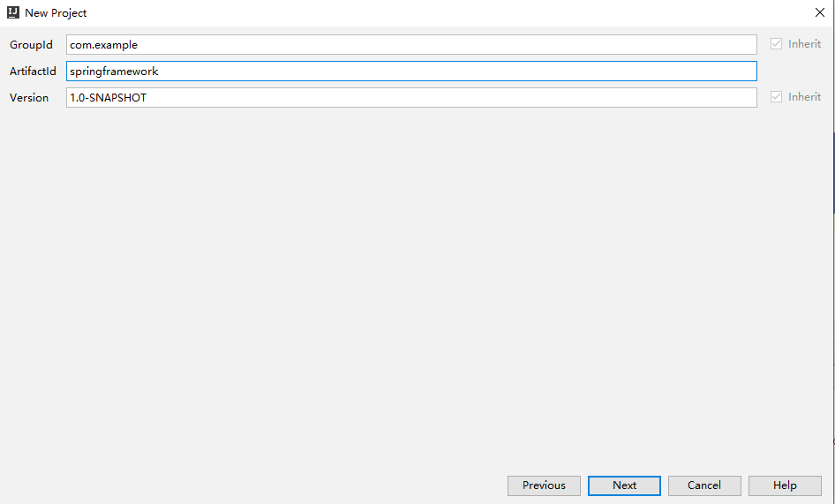Focus the ArtifactId input field
835x504 pixels.
pos(410,71)
